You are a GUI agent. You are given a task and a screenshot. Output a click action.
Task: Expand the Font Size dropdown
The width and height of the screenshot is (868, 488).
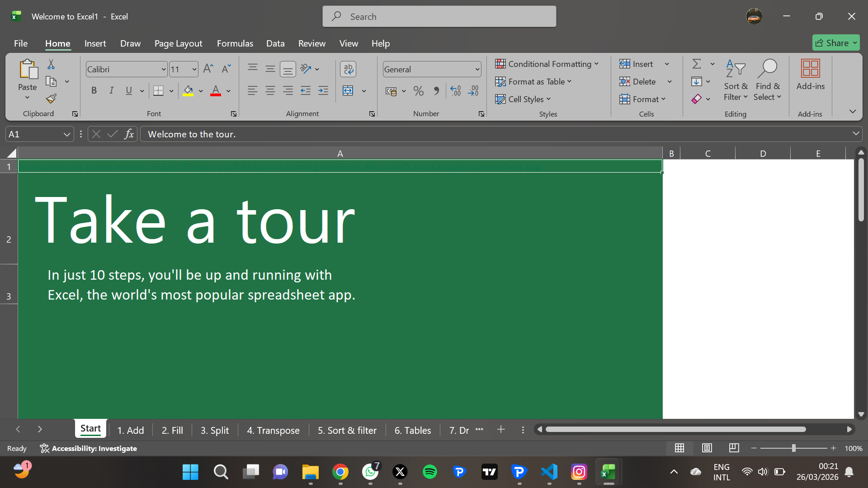click(x=194, y=69)
